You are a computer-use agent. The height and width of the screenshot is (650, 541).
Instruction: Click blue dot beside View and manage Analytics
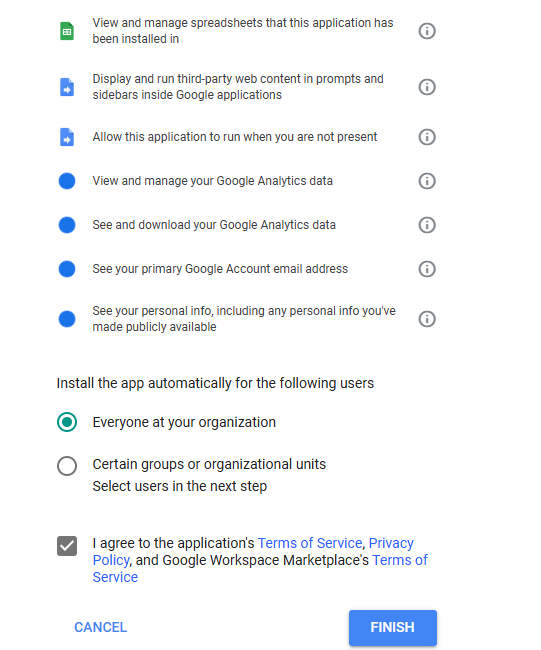pyautogui.click(x=67, y=181)
